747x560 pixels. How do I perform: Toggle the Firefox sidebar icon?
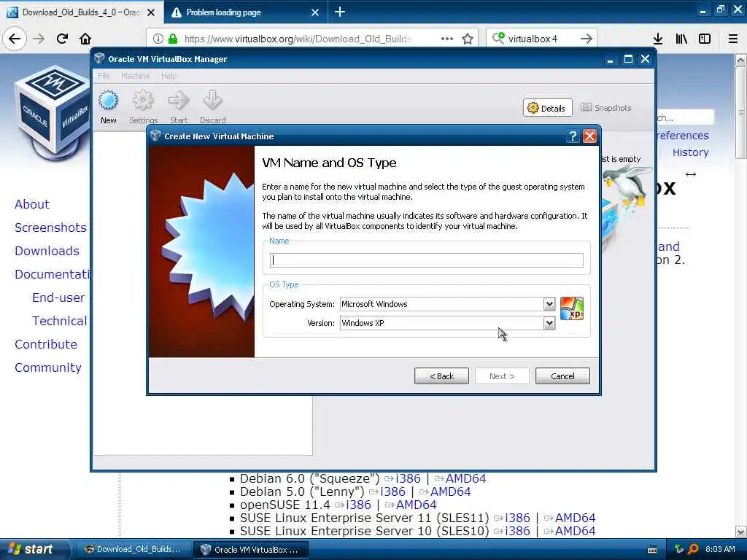pyautogui.click(x=705, y=39)
